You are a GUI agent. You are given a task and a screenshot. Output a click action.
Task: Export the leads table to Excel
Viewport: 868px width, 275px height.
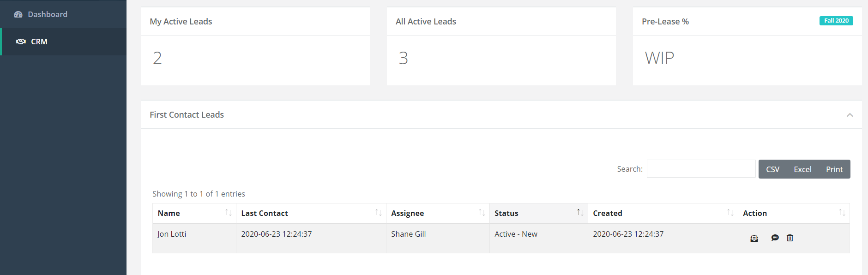(x=802, y=169)
